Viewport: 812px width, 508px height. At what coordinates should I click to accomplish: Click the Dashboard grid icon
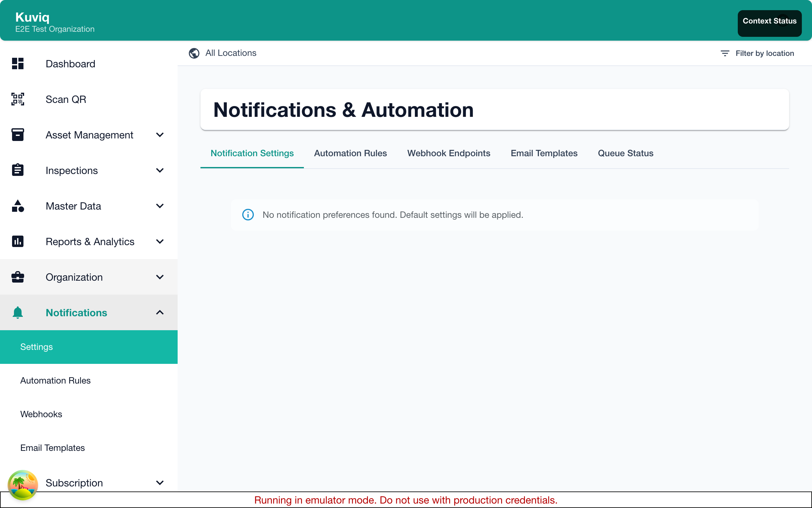point(18,63)
